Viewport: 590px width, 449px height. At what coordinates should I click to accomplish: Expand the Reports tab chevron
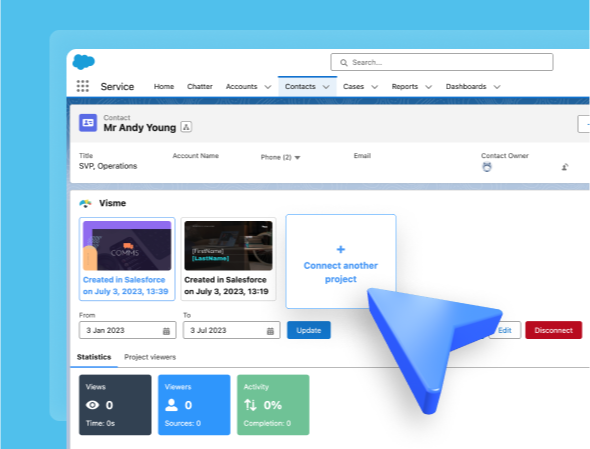(429, 87)
